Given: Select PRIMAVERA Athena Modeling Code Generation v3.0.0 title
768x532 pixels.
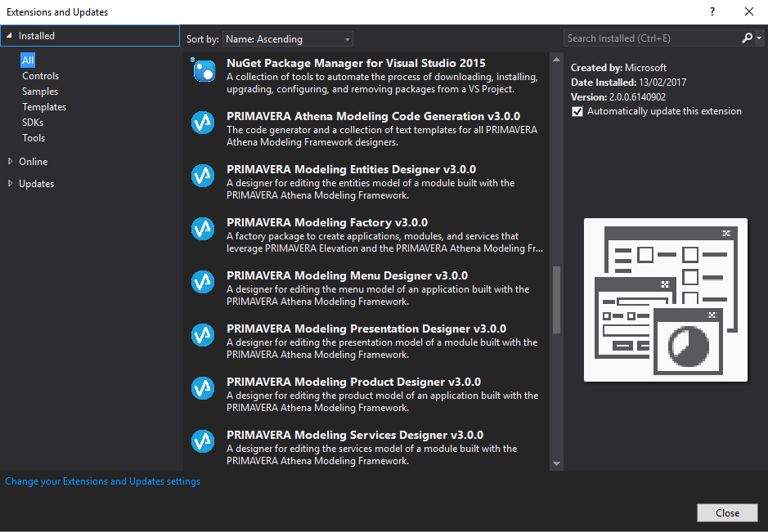Looking at the screenshot, I should pos(373,116).
